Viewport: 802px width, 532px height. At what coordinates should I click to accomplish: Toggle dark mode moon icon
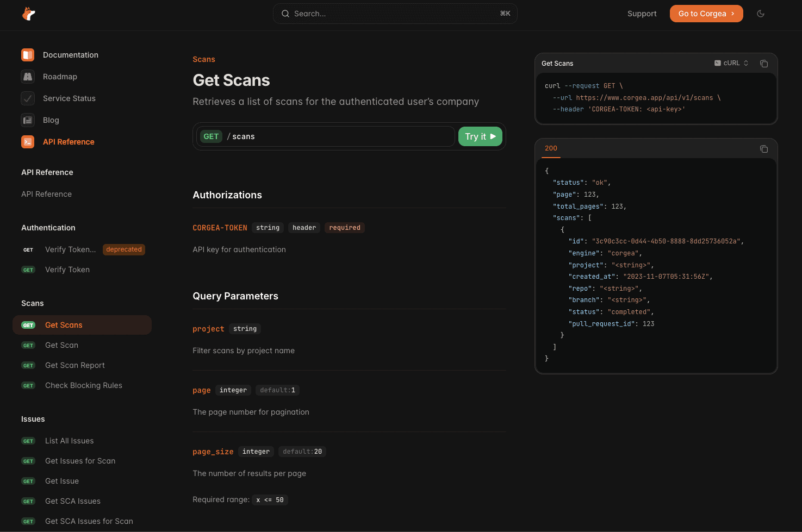click(761, 14)
